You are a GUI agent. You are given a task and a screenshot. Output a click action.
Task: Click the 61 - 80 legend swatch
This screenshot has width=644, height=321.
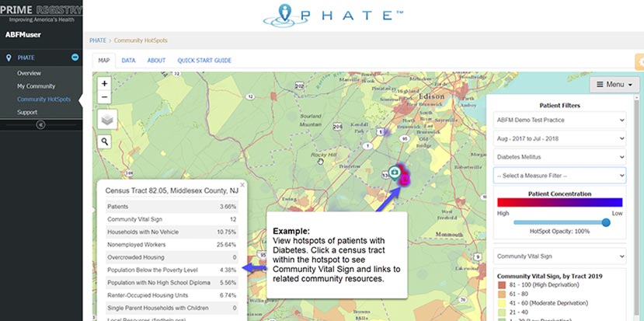503,295
